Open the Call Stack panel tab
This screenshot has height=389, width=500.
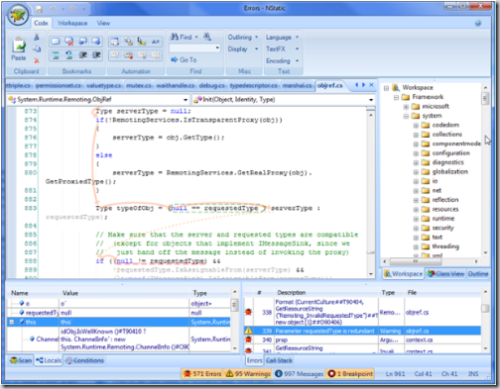tap(279, 360)
